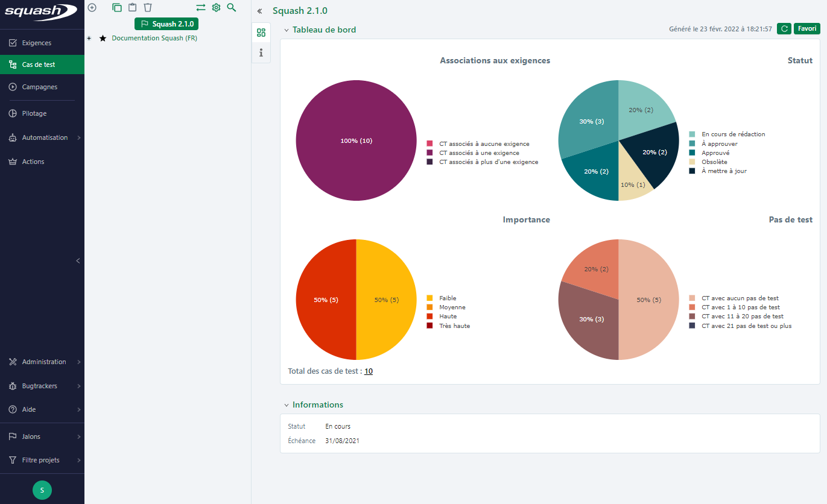Toggle 'CT avec aucun pas de test' legend
The image size is (827, 504).
pyautogui.click(x=740, y=298)
